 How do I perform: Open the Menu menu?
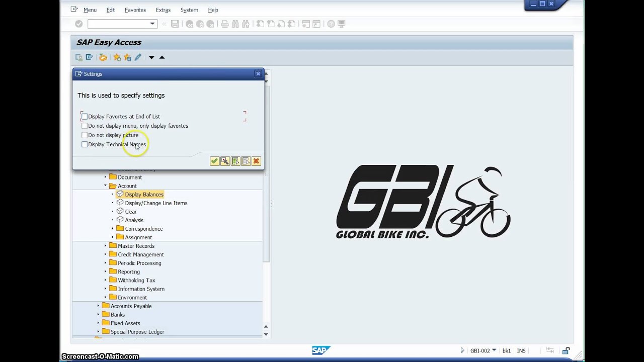(x=90, y=10)
